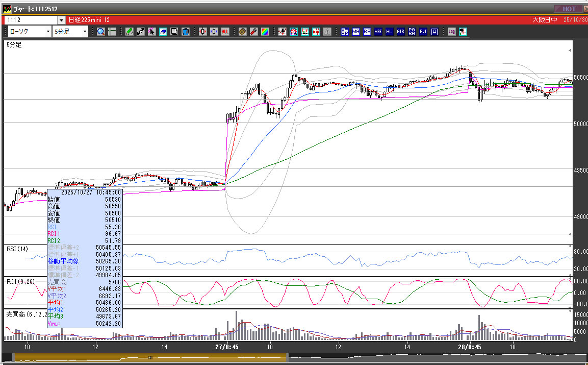Click the ATR indicator button
Viewport: 588px width, 365px height.
pos(401,32)
